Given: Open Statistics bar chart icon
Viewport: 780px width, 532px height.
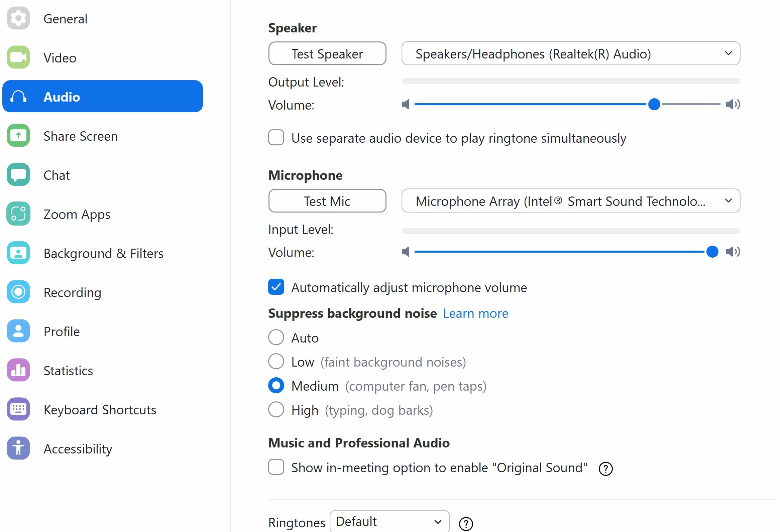Looking at the screenshot, I should coord(18,370).
